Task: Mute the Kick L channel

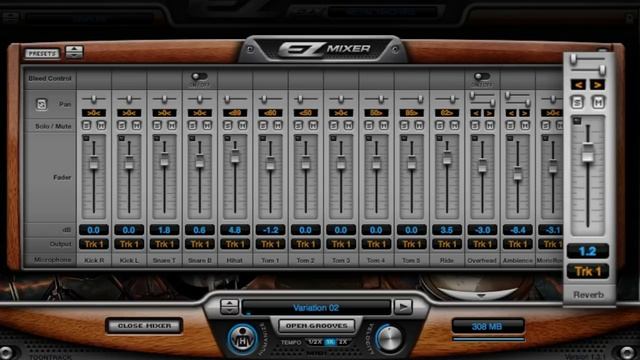Action: [136, 126]
